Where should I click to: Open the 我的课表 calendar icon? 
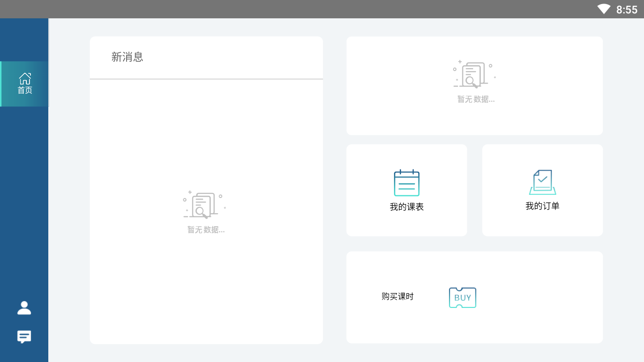click(x=407, y=183)
